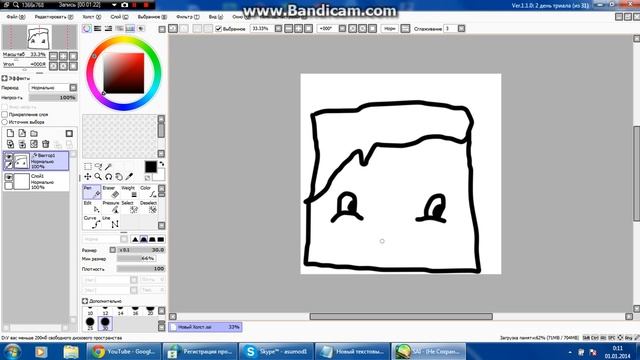Create a new layer folder
This screenshot has height=360, width=640.
[x=34, y=133]
